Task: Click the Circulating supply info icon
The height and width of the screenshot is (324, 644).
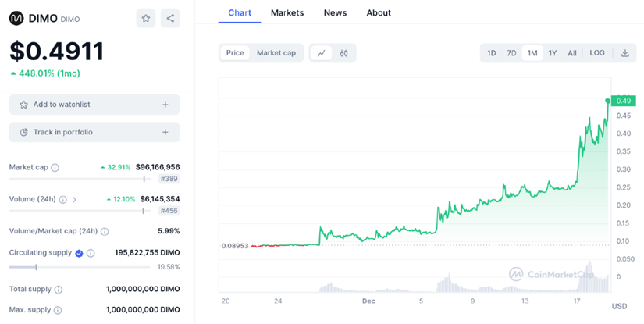Action: (91, 253)
